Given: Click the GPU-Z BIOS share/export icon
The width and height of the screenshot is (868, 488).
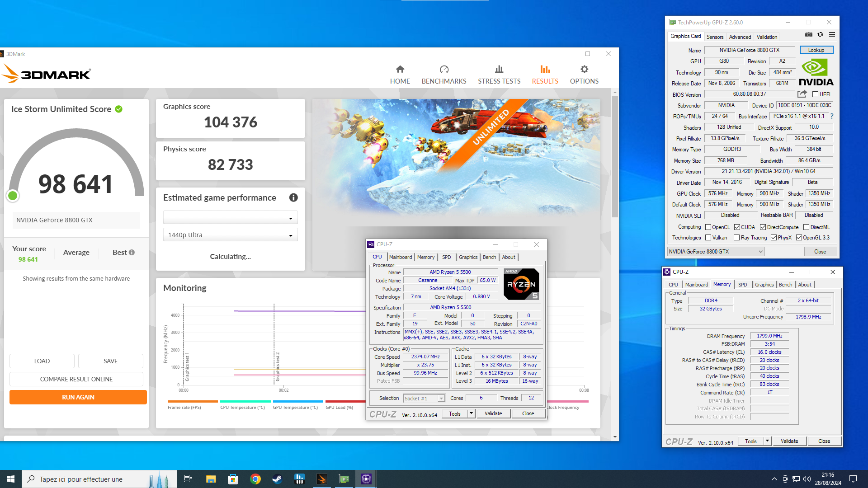Looking at the screenshot, I should 802,94.
